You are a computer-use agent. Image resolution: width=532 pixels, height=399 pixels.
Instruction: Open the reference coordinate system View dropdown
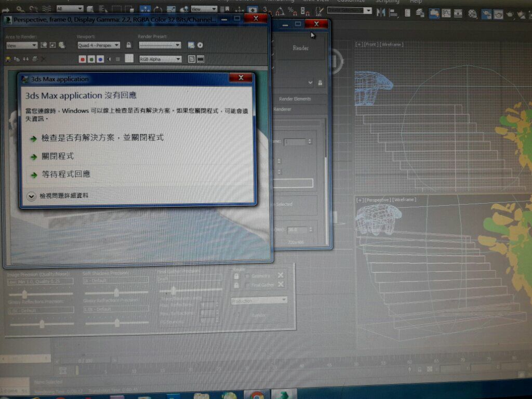(204, 9)
